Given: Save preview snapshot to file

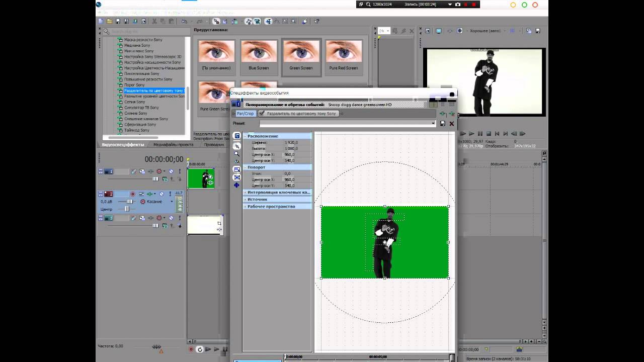Looking at the screenshot, I should tap(537, 31).
